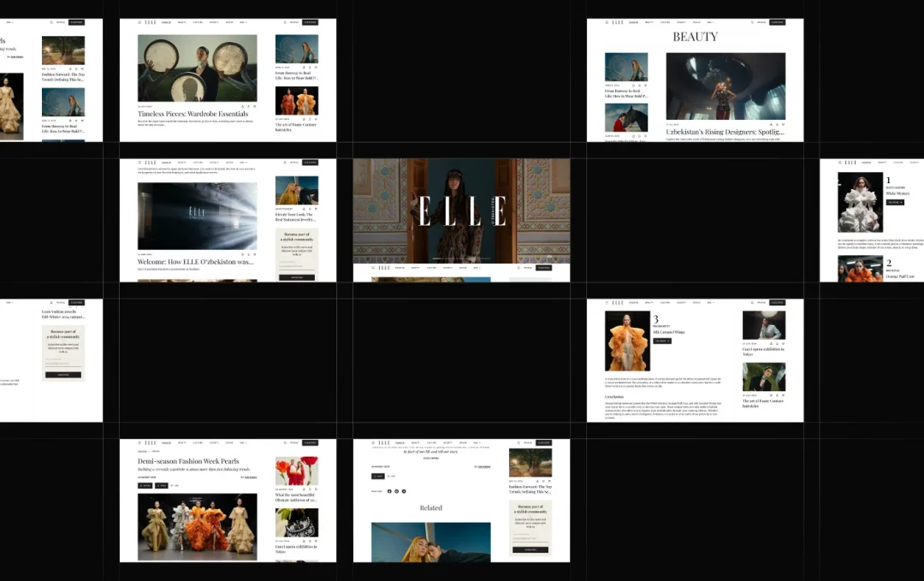This screenshot has width=924, height=581.
Task: Open runway gowns image in Demi-season article
Action: coord(198,527)
